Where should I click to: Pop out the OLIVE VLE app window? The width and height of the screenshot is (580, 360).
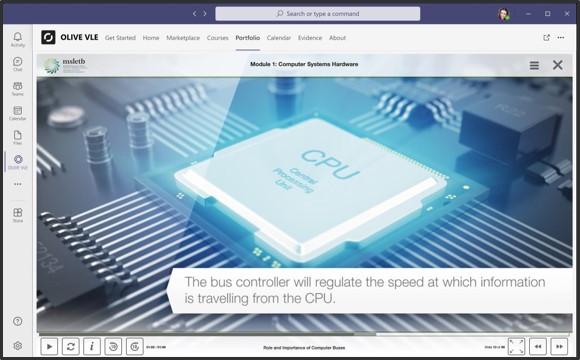(x=546, y=37)
